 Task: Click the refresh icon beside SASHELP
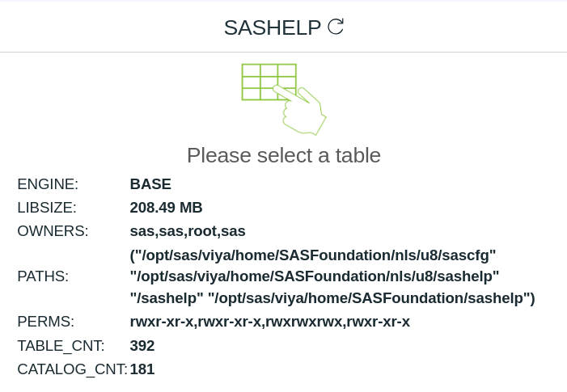pyautogui.click(x=336, y=27)
